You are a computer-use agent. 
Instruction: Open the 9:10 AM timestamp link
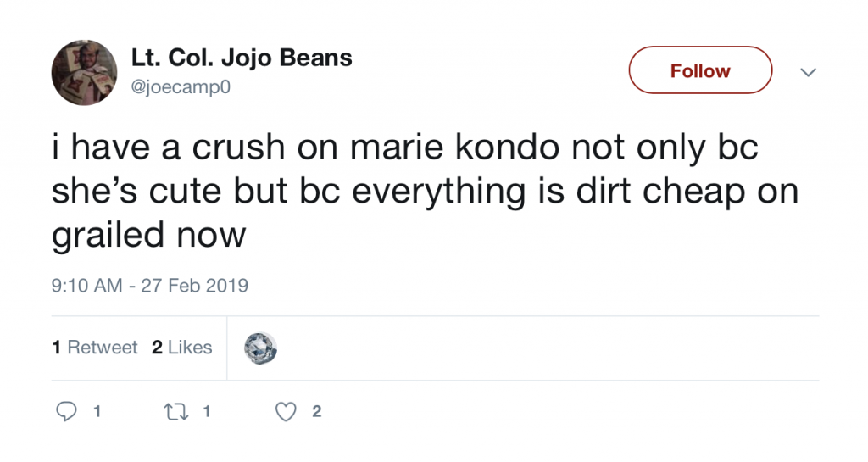coord(86,286)
